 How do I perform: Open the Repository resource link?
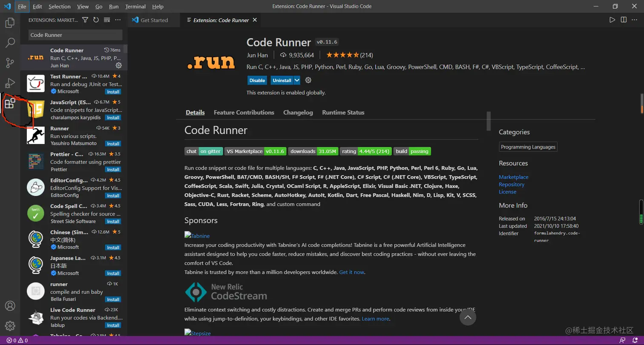[512, 185]
